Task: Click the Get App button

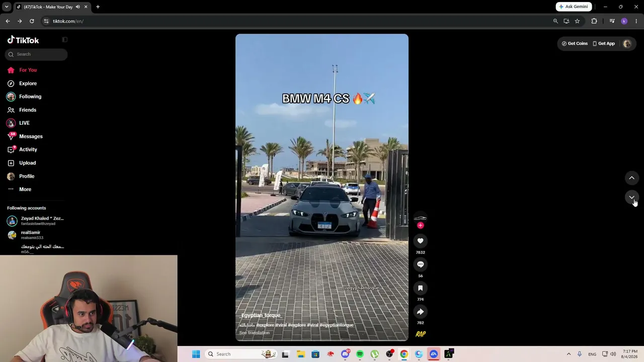Action: (x=604, y=44)
